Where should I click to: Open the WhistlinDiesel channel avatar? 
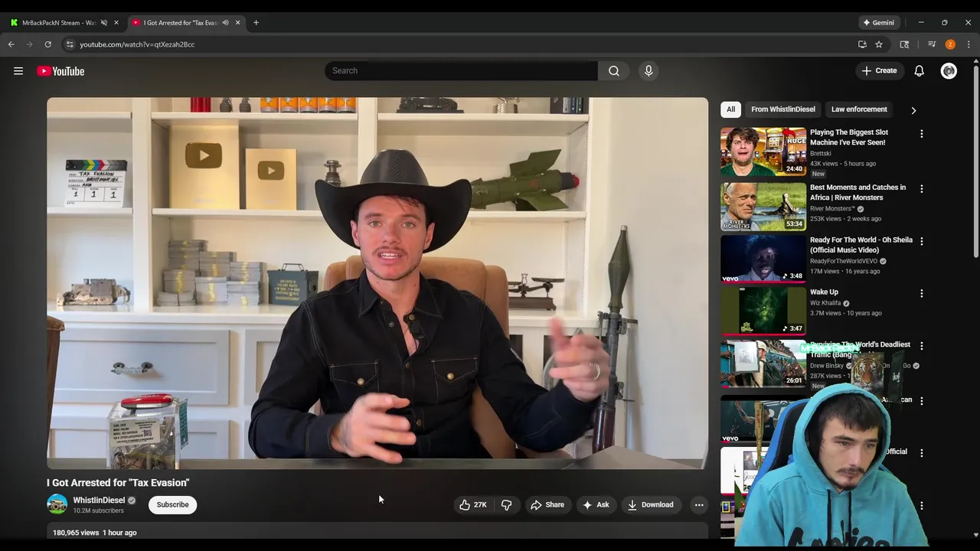(57, 504)
